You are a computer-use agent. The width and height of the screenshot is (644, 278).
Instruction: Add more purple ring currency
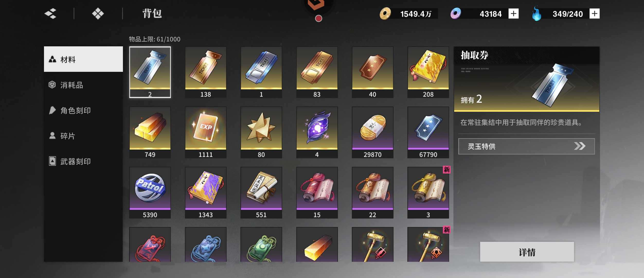coord(514,14)
